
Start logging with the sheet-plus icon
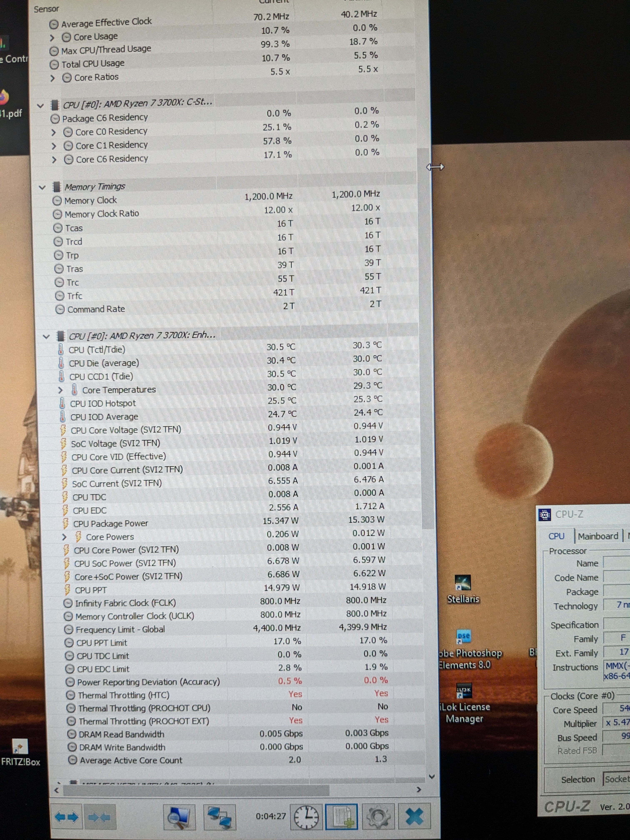click(x=341, y=817)
